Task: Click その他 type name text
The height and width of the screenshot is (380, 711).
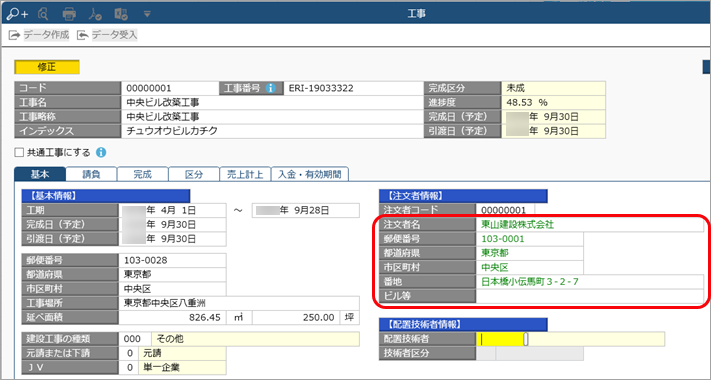Action: click(170, 339)
